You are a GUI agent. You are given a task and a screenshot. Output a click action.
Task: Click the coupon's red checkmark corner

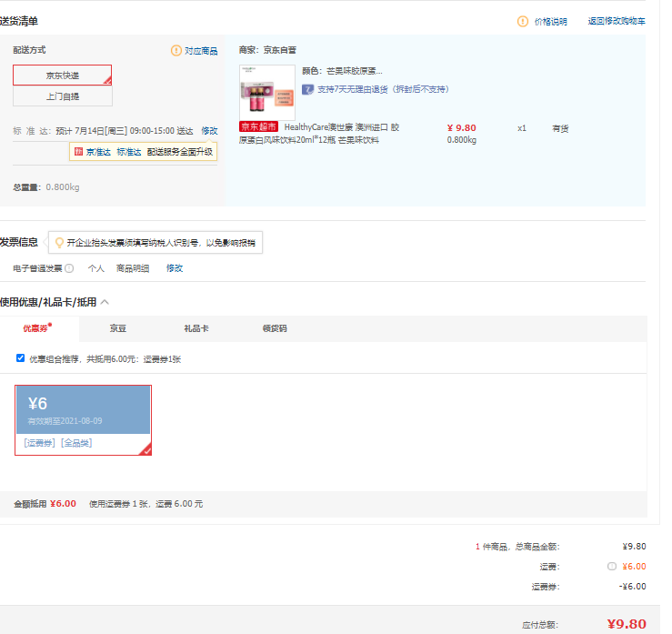tap(146, 449)
